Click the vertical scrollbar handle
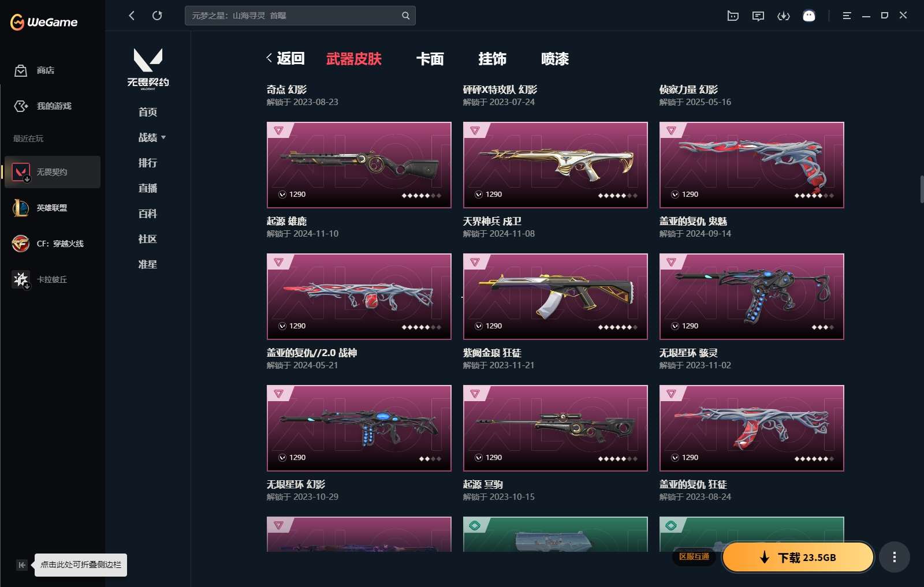Screen dimensions: 924x587 (x=922, y=189)
